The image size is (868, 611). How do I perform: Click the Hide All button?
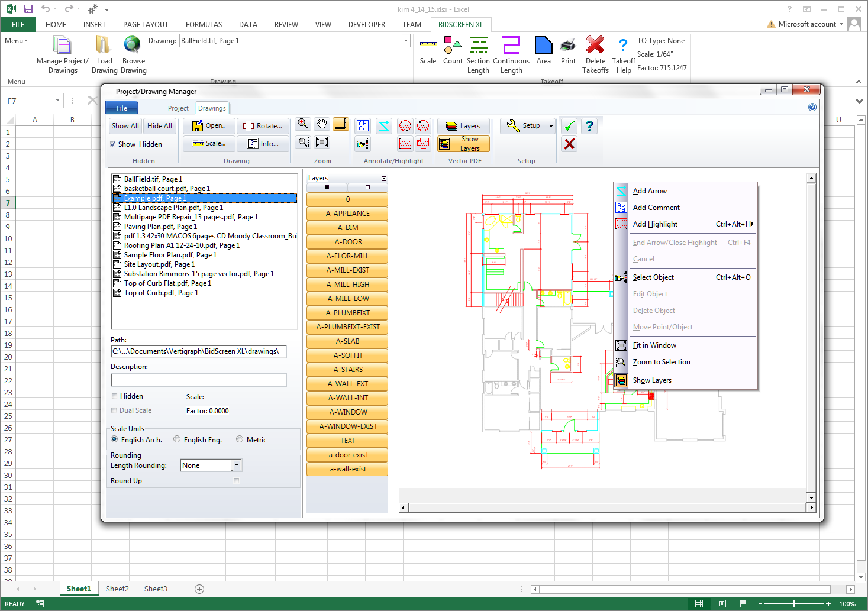160,126
